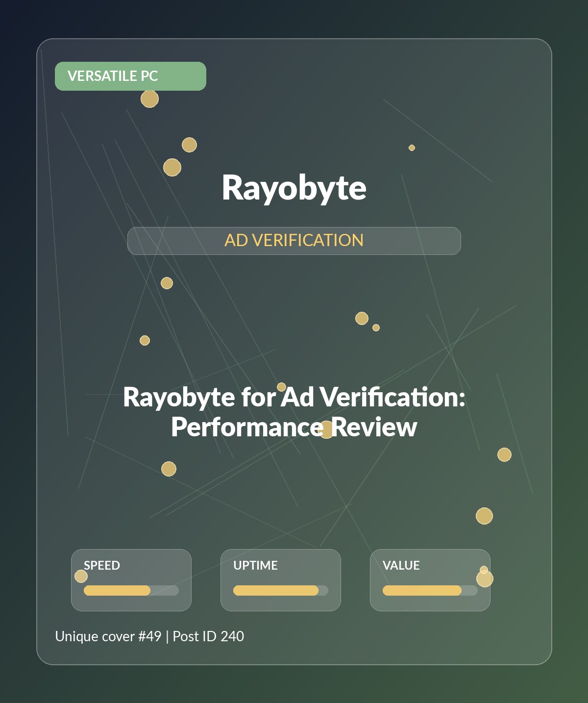Click the Rayobyte brand title
The width and height of the screenshot is (588, 703).
[x=294, y=188]
